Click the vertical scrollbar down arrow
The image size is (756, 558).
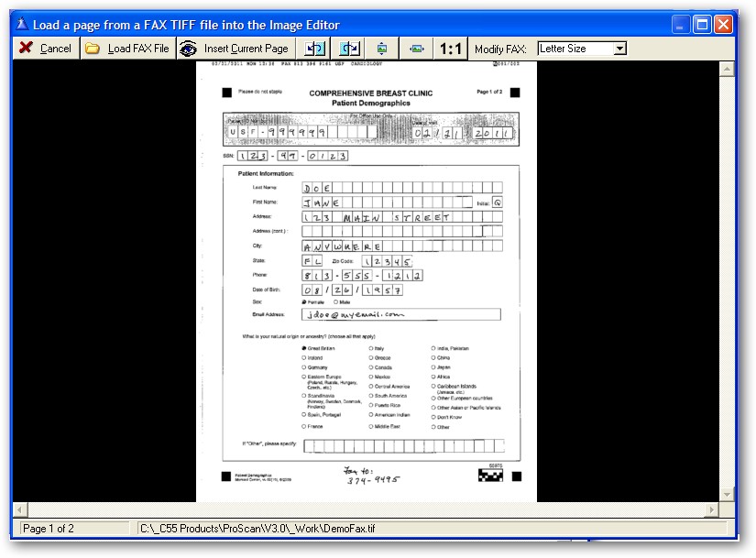728,495
